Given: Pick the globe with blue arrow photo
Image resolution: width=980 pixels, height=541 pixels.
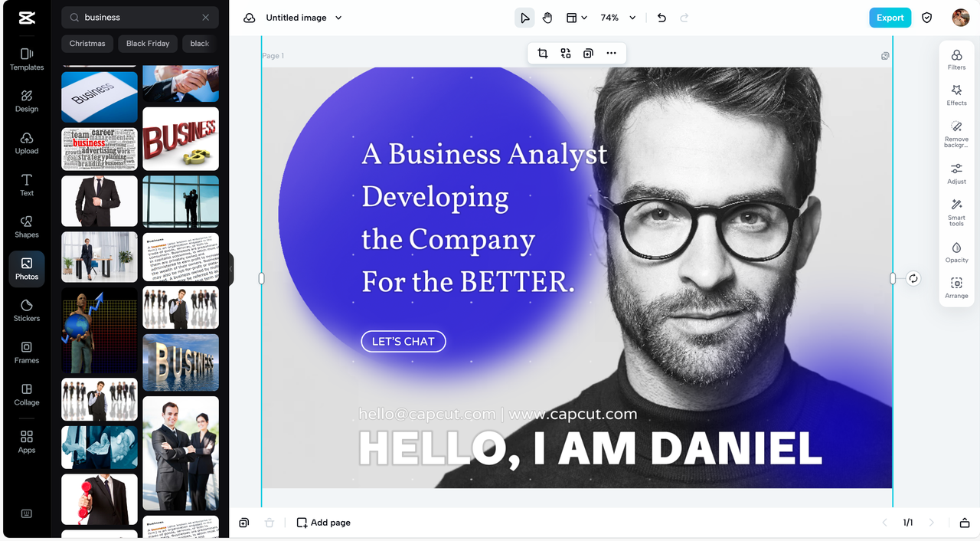Looking at the screenshot, I should (100, 330).
